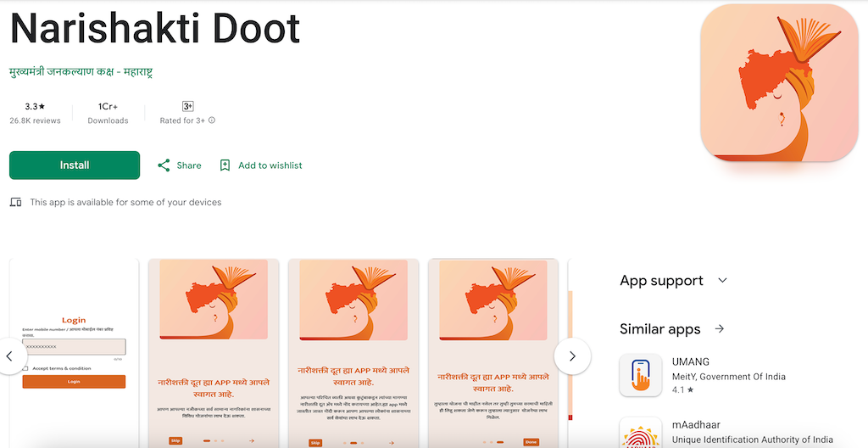Image resolution: width=868 pixels, height=448 pixels.
Task: Open the developer link under Narishakti Doot
Action: pyautogui.click(x=81, y=72)
